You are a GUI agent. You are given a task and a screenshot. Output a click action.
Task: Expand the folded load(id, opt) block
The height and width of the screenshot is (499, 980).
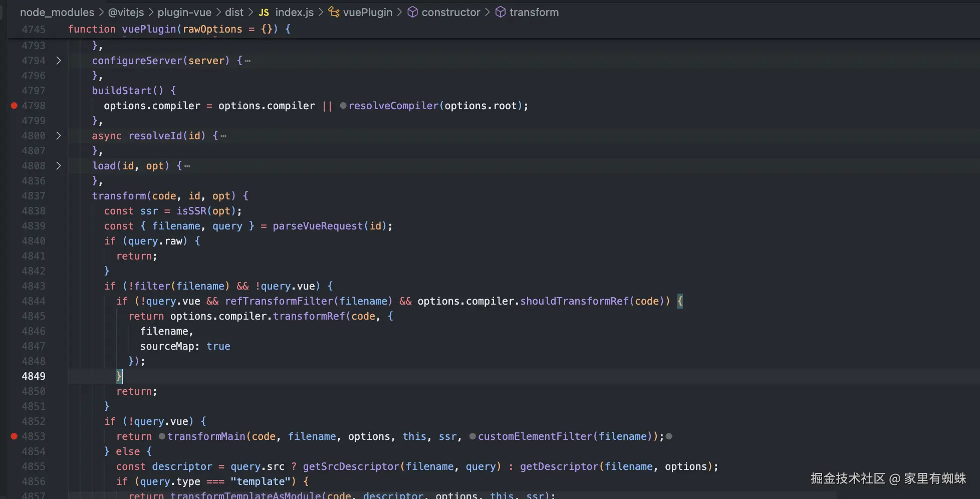(59, 166)
